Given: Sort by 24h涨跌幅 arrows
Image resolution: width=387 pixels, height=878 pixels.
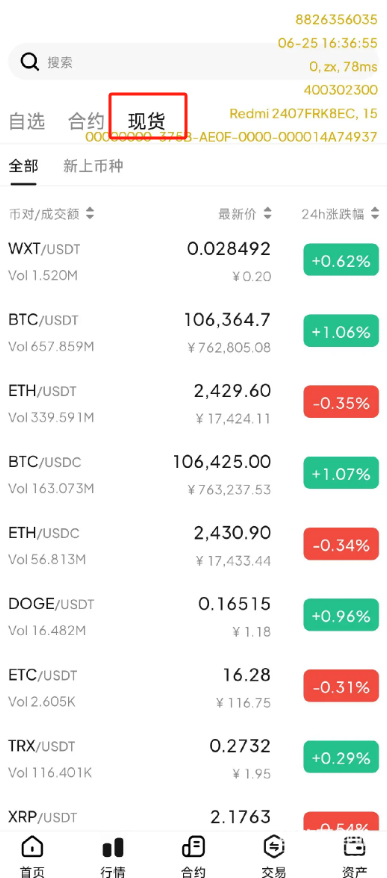Looking at the screenshot, I should pyautogui.click(x=375, y=213).
